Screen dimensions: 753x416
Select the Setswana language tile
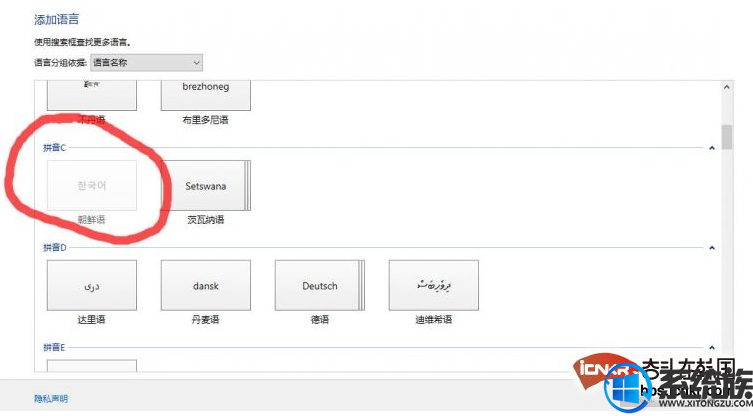pos(206,185)
